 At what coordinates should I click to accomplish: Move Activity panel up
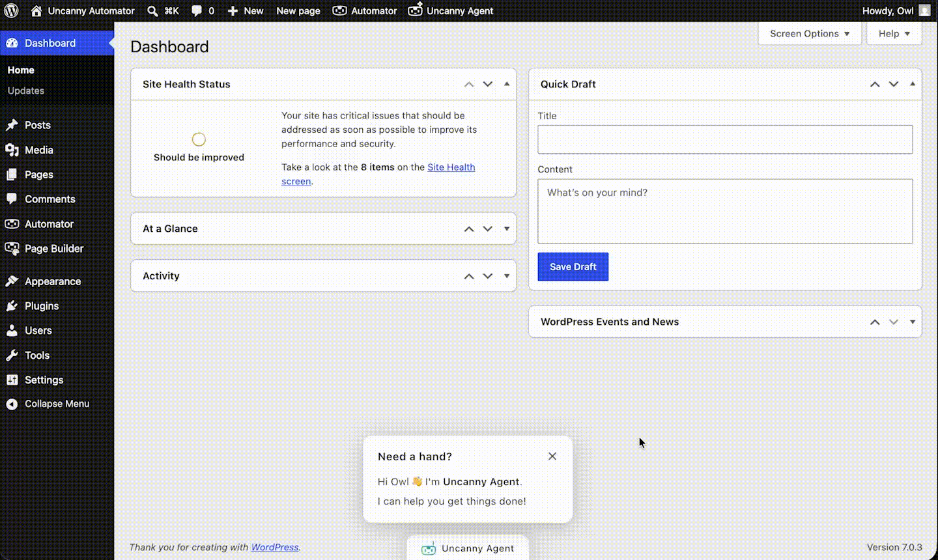tap(469, 276)
